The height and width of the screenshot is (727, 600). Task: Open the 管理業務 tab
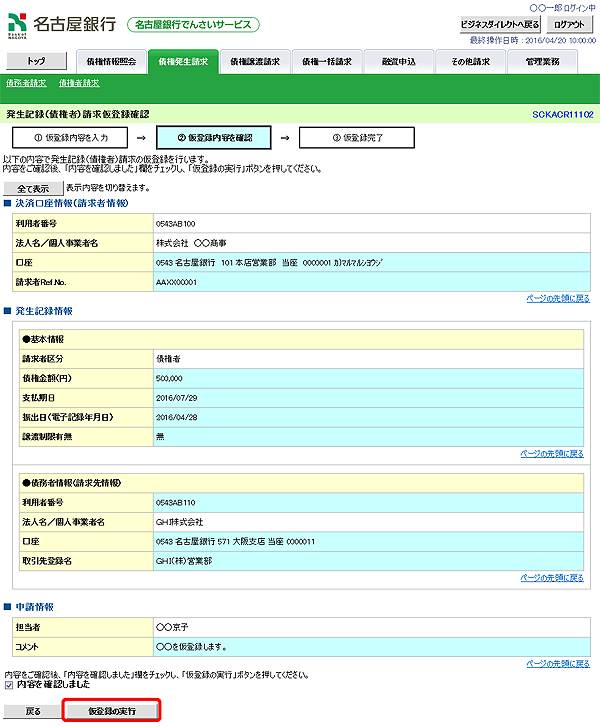coord(543,62)
